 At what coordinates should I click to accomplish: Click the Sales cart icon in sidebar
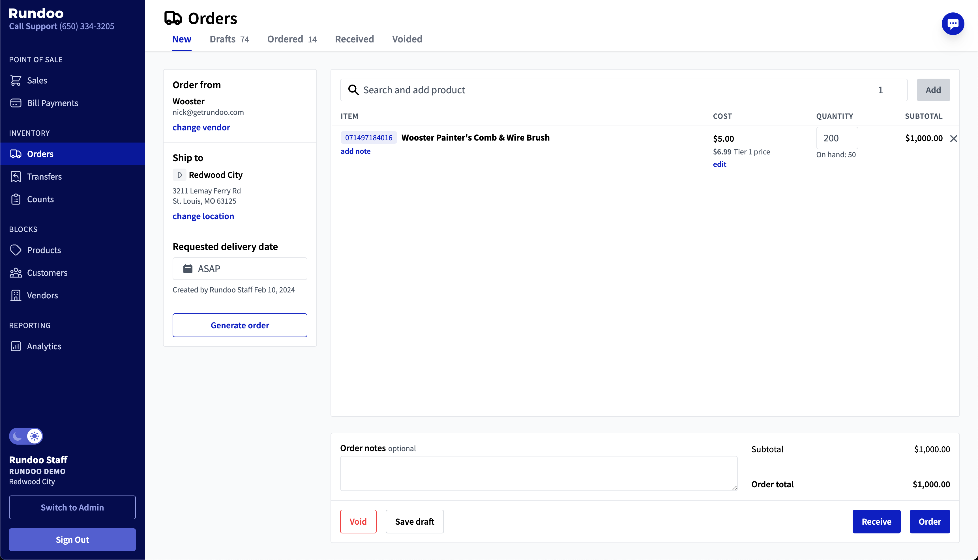click(16, 80)
